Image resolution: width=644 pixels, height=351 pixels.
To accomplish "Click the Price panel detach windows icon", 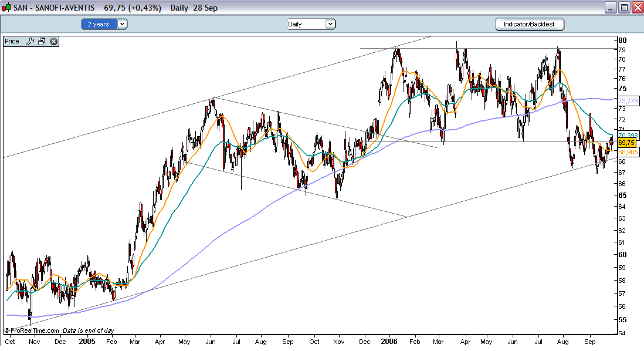I will point(42,42).
